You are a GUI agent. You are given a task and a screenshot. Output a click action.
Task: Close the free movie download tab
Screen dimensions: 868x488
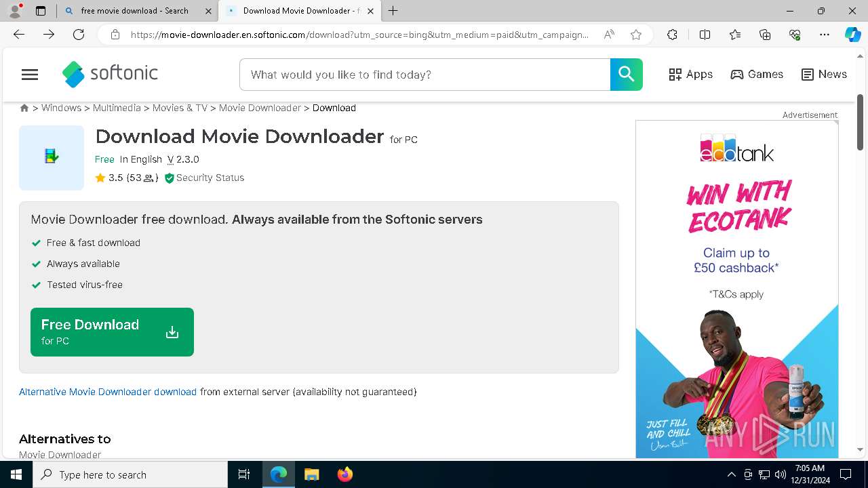pos(208,11)
